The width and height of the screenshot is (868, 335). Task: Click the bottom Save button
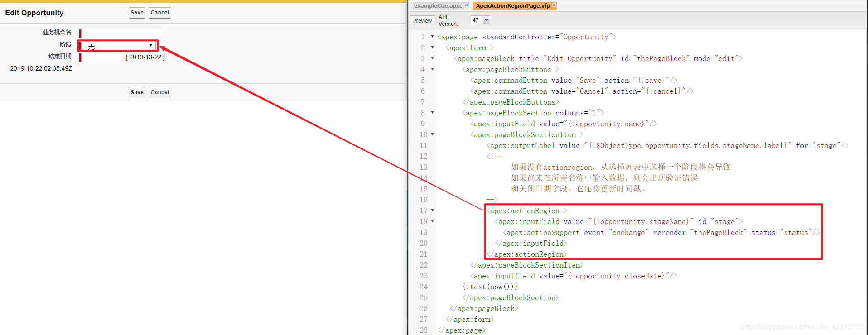[x=137, y=92]
